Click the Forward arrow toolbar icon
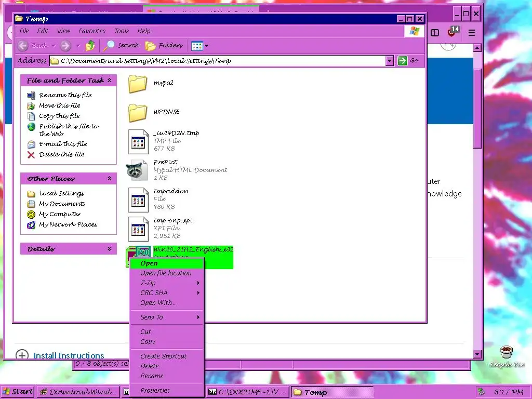532x399 pixels. 65,46
